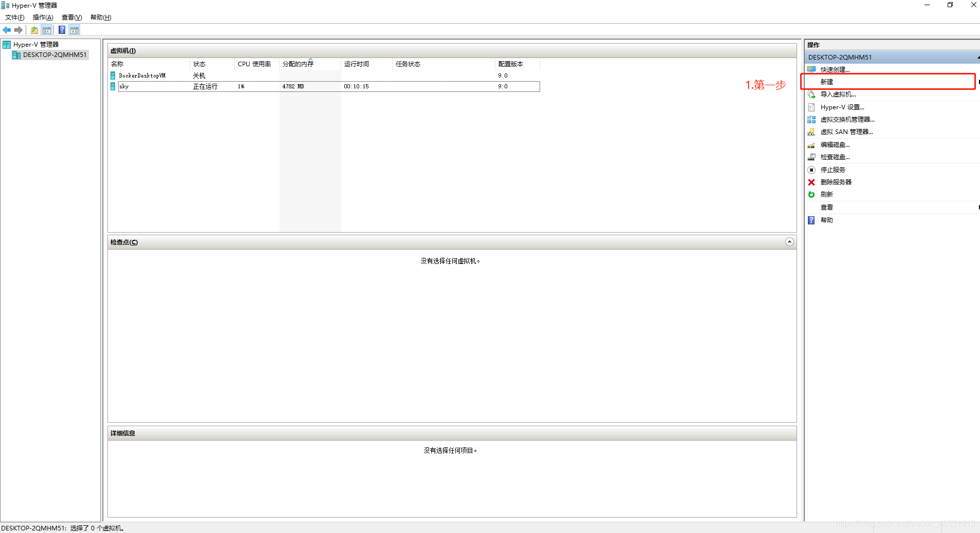980x533 pixels.
Task: Select DESKTOP-2QMHM51 in the left tree
Action: tap(55, 55)
